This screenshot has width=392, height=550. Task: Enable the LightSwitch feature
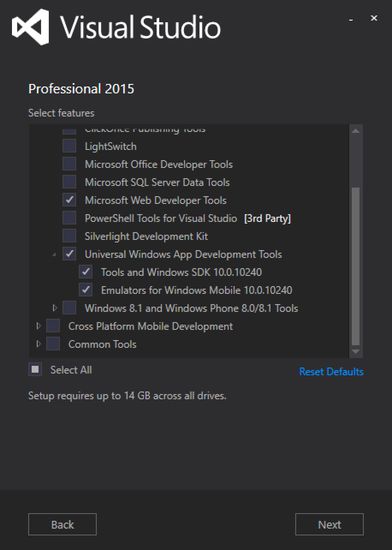tap(69, 146)
